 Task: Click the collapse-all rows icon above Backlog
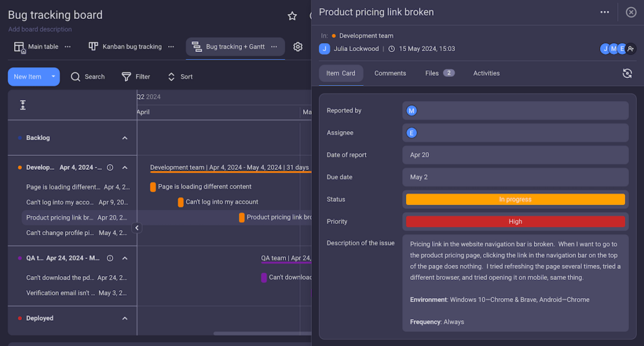click(x=23, y=105)
